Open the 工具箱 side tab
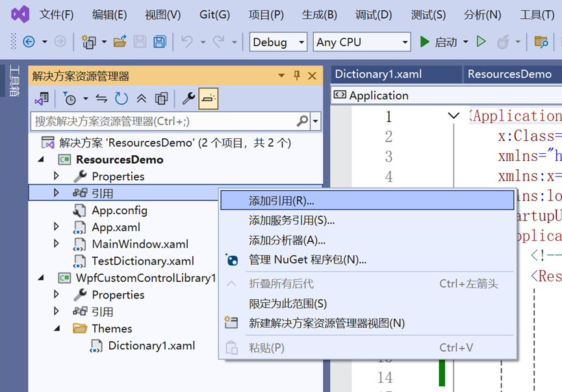Image resolution: width=562 pixels, height=392 pixels. pos(14,80)
